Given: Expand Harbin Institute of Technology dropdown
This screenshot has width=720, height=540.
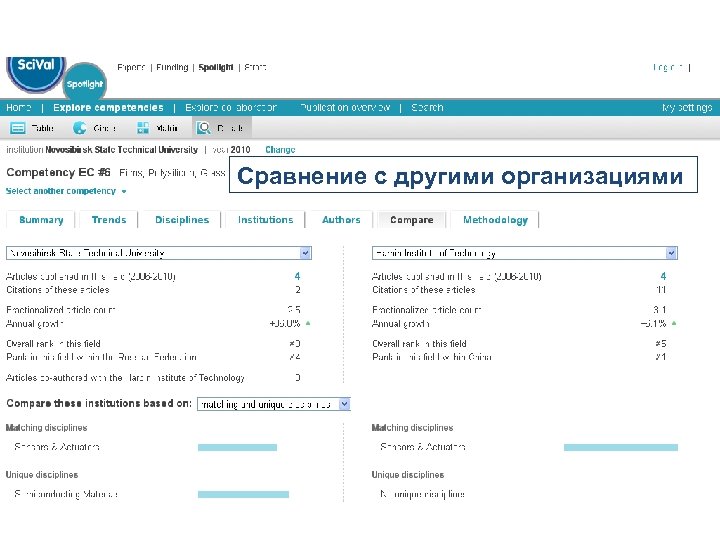Looking at the screenshot, I should click(x=671, y=253).
